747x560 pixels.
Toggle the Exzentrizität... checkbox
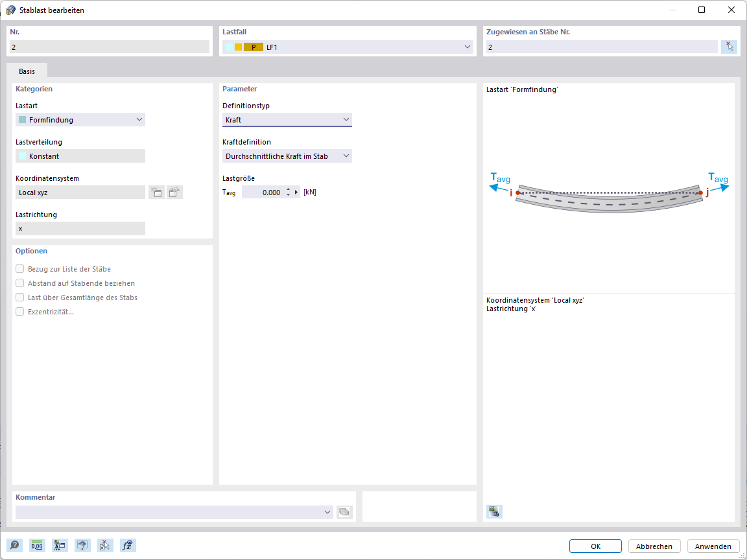point(20,312)
